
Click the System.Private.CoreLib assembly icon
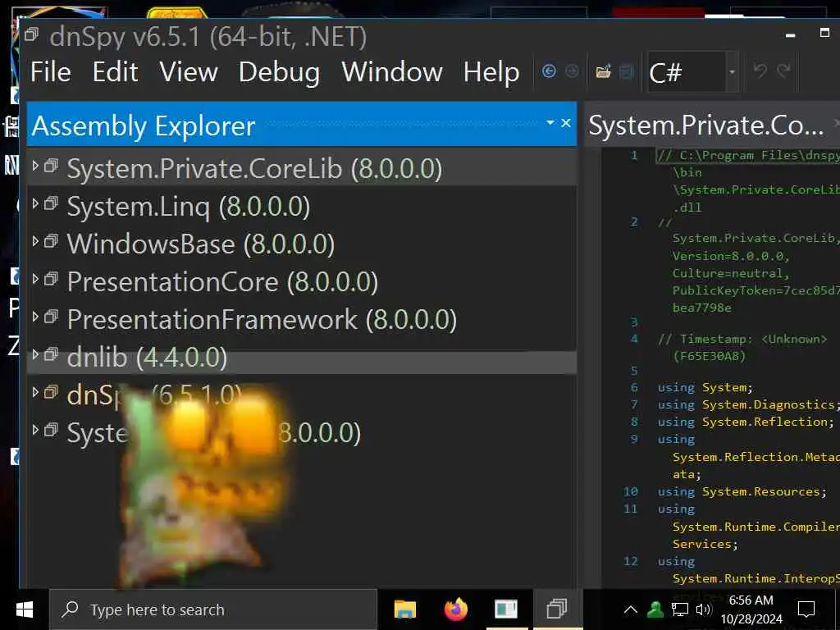click(x=51, y=166)
